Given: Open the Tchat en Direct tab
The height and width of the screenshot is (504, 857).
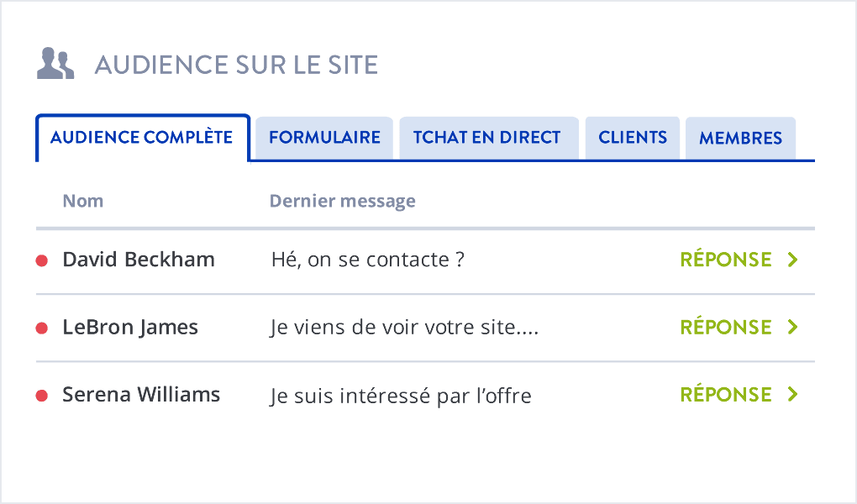Looking at the screenshot, I should (x=487, y=138).
